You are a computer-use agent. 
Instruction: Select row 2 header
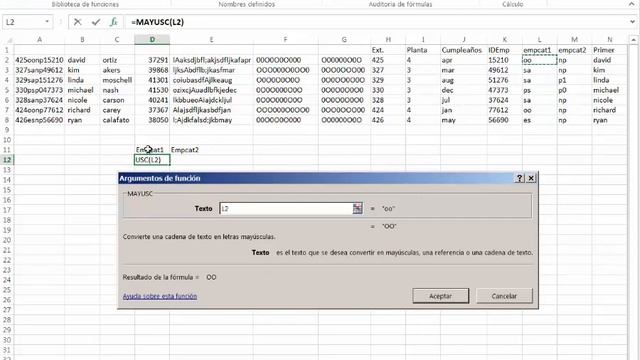pos(7,60)
